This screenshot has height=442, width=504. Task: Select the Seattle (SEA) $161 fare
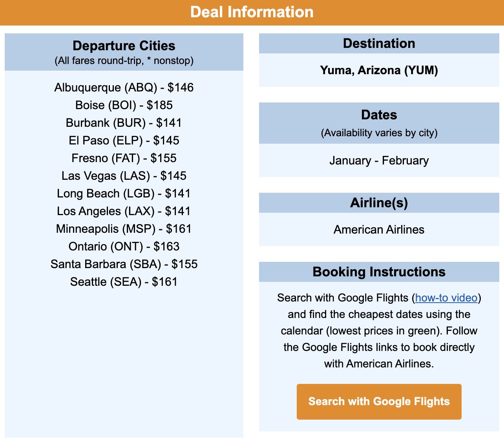124,282
